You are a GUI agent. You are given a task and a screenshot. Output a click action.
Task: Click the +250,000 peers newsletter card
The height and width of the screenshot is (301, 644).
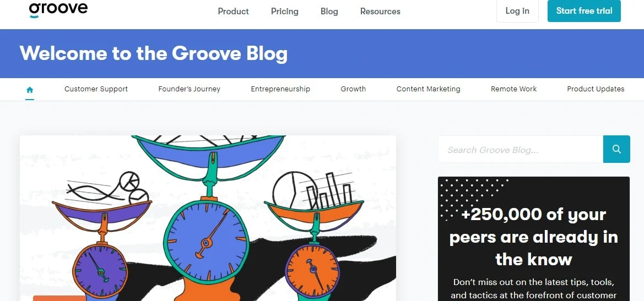pyautogui.click(x=533, y=239)
